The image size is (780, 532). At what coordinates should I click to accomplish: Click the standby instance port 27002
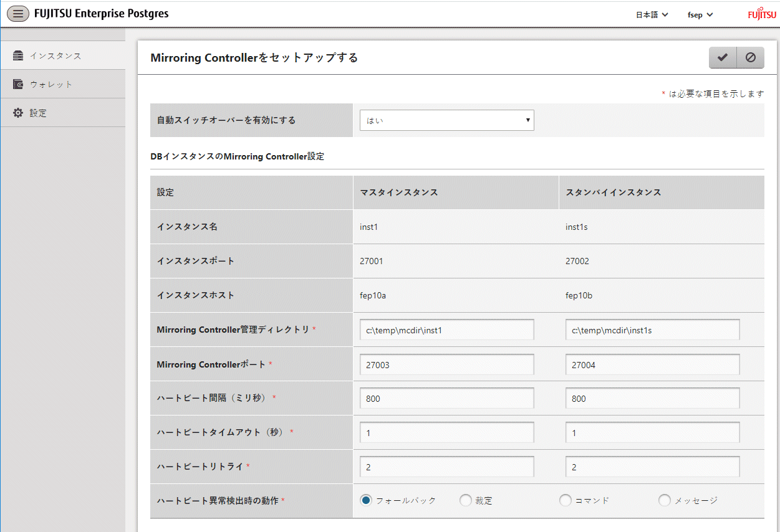[577, 261]
